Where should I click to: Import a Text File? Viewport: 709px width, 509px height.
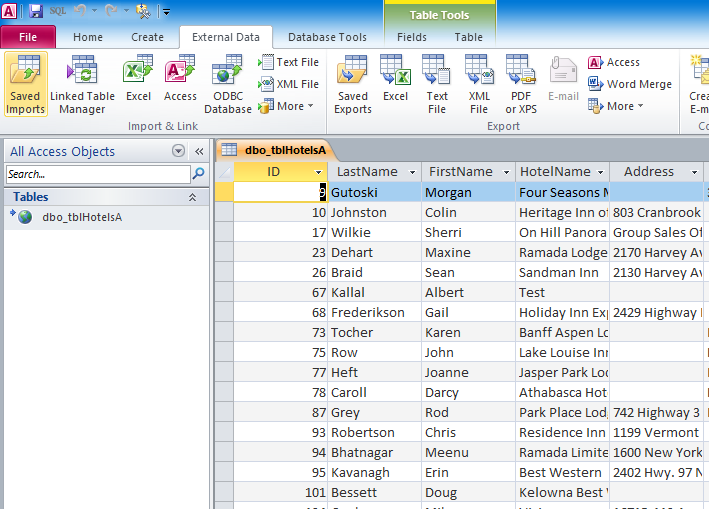point(288,62)
